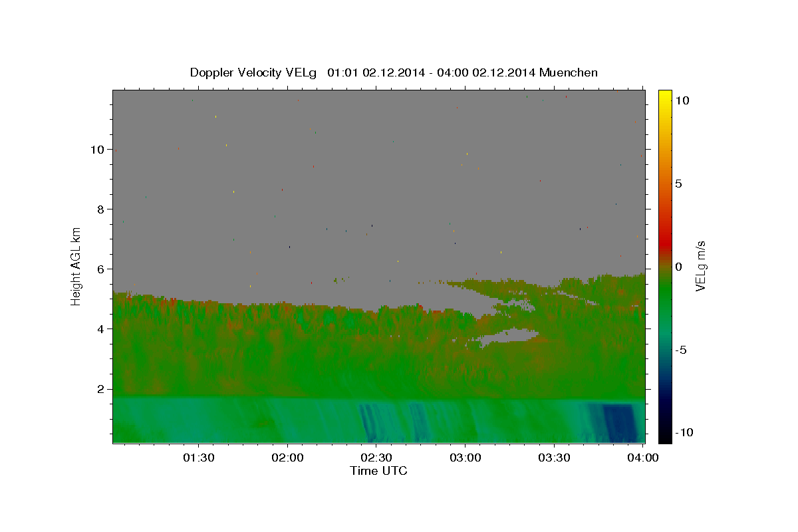Click the plot title 'Doppler Velocity VELg'
The height and width of the screenshot is (532, 798).
(255, 72)
